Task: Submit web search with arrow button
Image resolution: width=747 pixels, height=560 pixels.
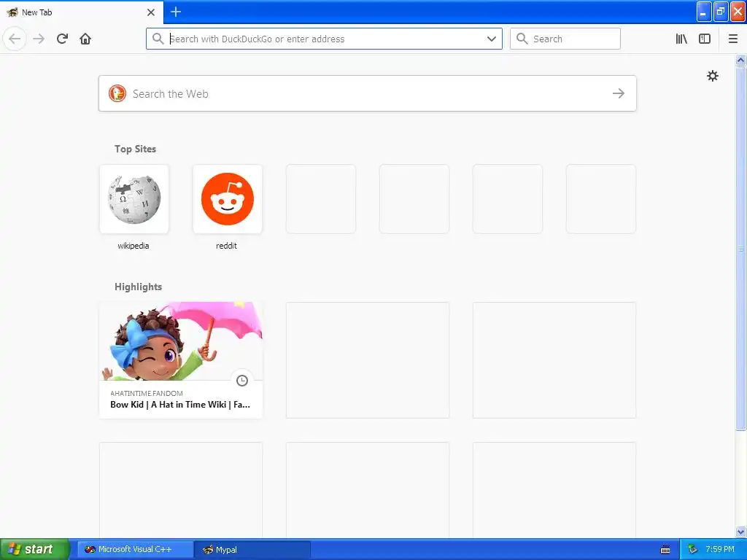Action: pos(619,93)
